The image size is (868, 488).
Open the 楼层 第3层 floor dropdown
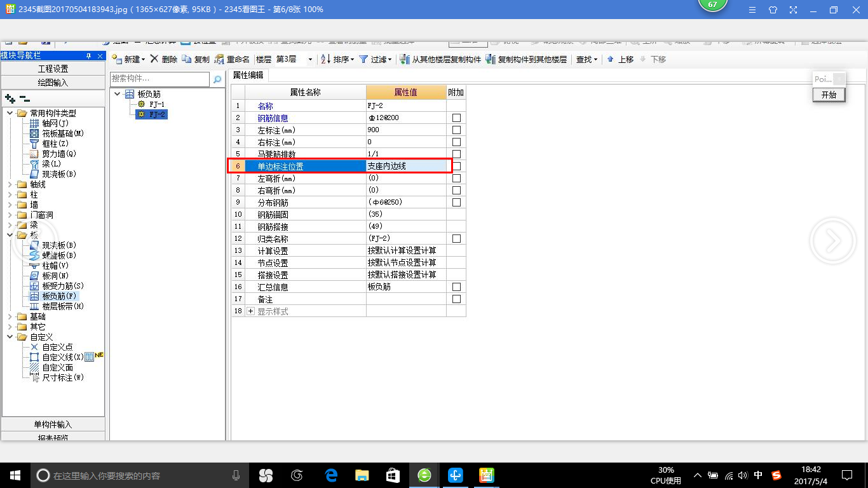tap(310, 59)
